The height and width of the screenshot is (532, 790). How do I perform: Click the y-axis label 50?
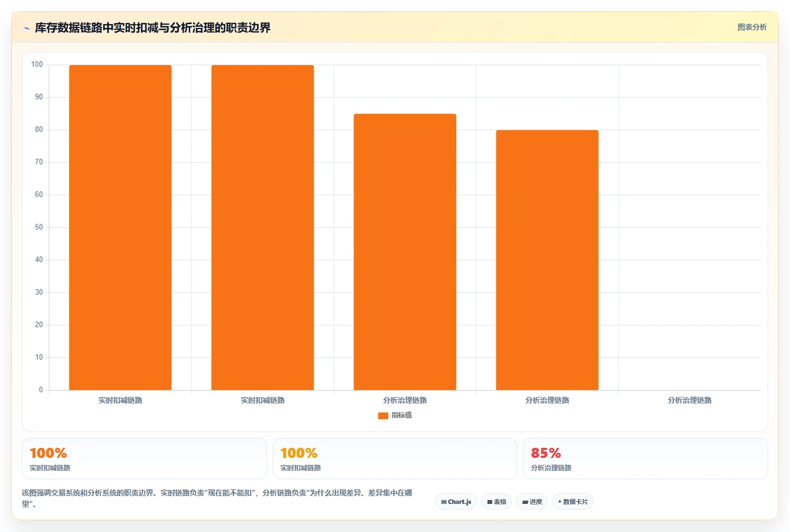pos(39,227)
